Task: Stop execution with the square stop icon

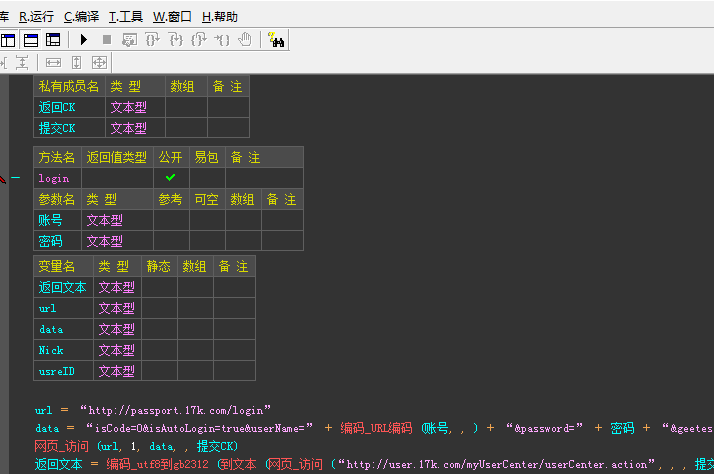Action: click(107, 40)
